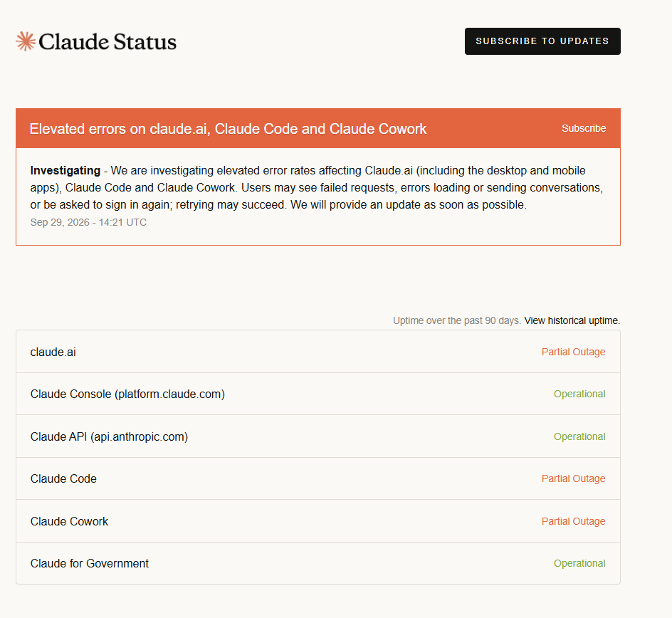Click the 'Uptime over the past 90 days' text

pos(457,320)
